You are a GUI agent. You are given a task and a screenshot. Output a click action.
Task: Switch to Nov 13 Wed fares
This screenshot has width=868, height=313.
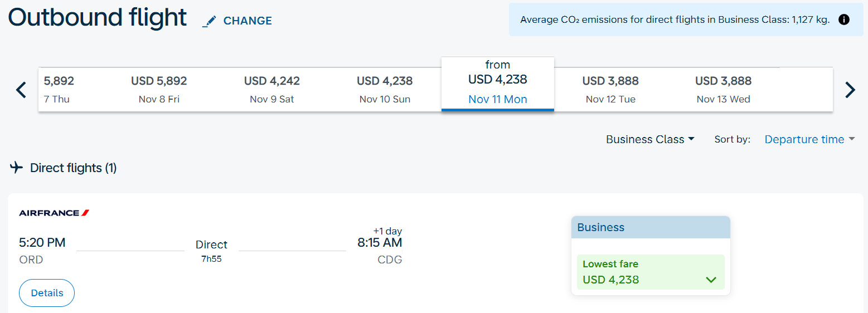[723, 90]
